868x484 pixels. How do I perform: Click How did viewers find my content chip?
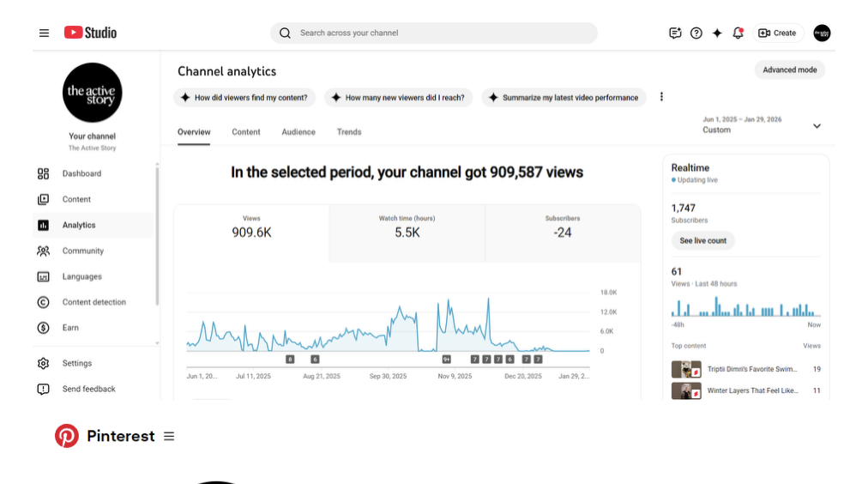(244, 98)
